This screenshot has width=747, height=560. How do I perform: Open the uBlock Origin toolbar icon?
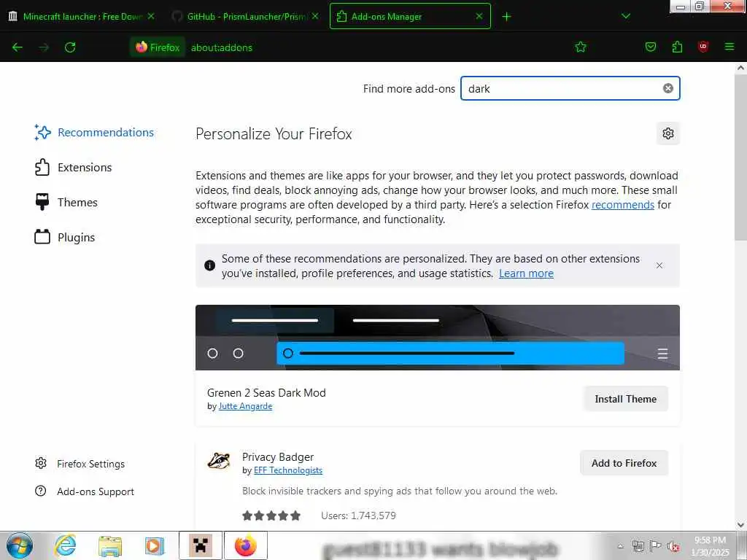[x=703, y=47]
